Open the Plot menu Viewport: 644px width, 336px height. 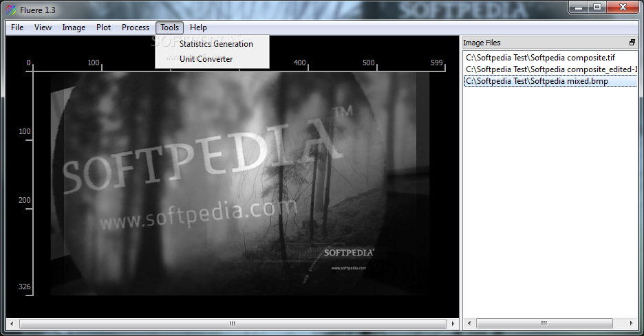coord(103,27)
